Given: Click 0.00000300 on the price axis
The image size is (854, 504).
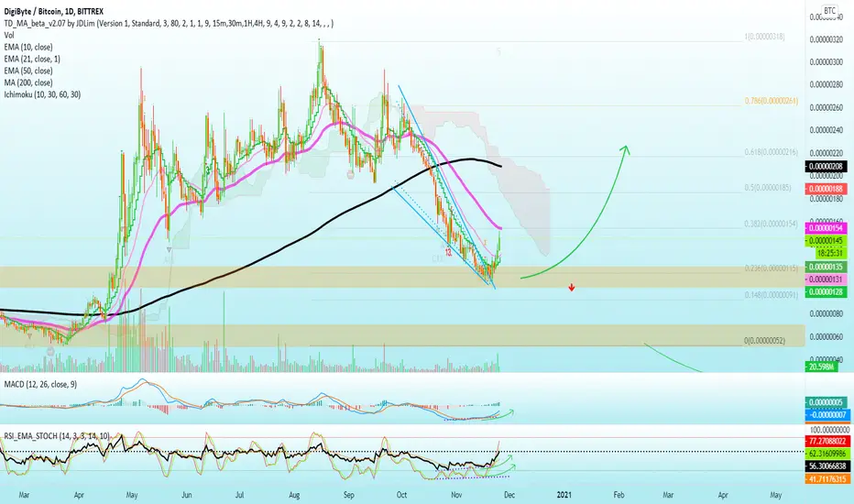Looking at the screenshot, I should 827,62.
